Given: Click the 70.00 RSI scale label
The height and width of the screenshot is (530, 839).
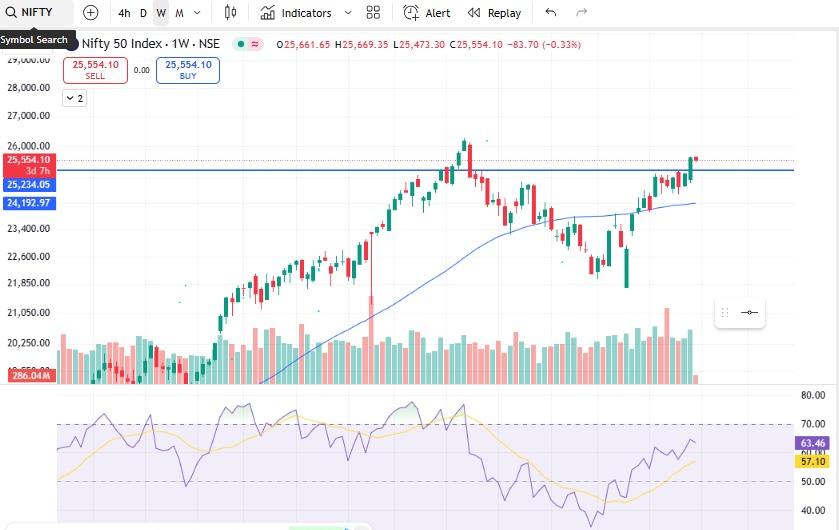Looking at the screenshot, I should (813, 424).
